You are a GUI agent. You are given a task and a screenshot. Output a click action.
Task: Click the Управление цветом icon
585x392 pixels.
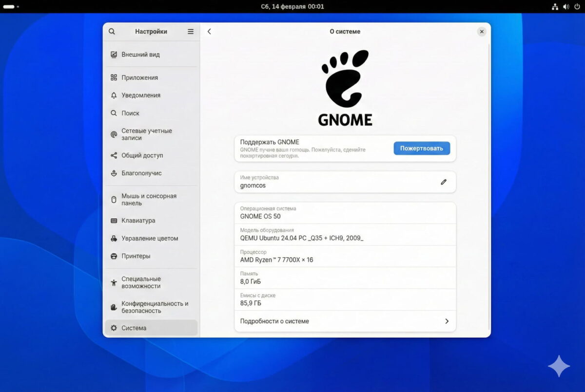(x=113, y=238)
